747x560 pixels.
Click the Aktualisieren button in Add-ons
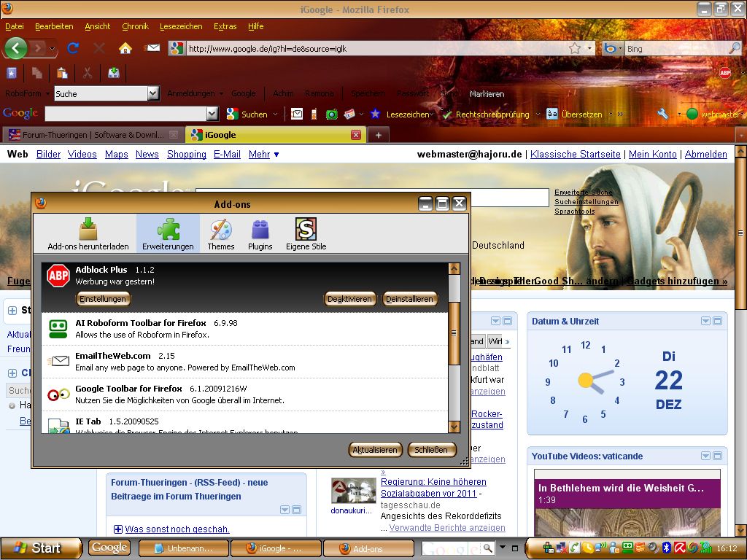[375, 449]
